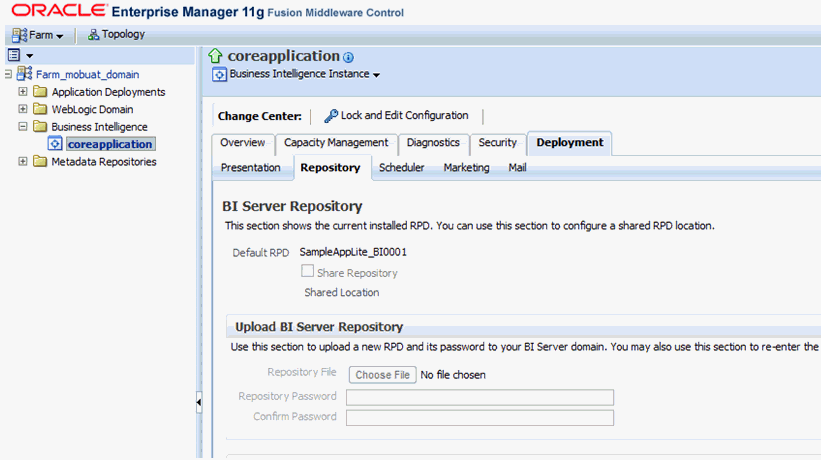The image size is (821, 460).
Task: Click the Topology icon in toolbar
Action: pos(93,35)
